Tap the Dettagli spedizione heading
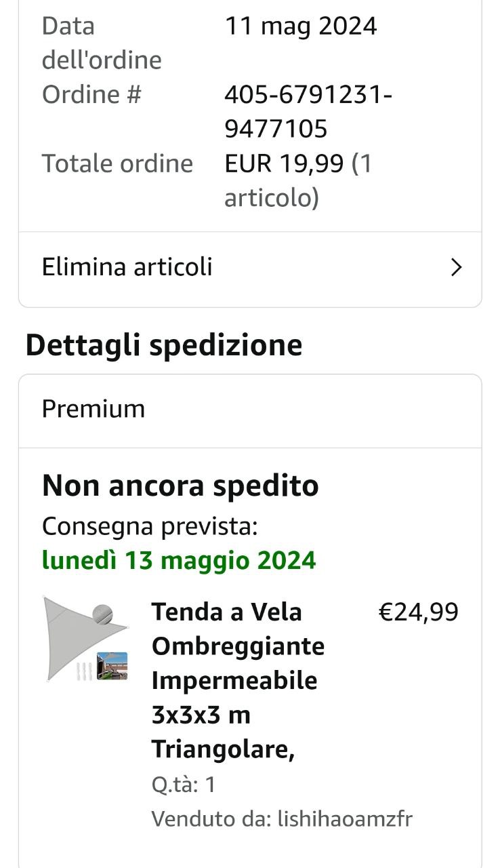 point(164,345)
